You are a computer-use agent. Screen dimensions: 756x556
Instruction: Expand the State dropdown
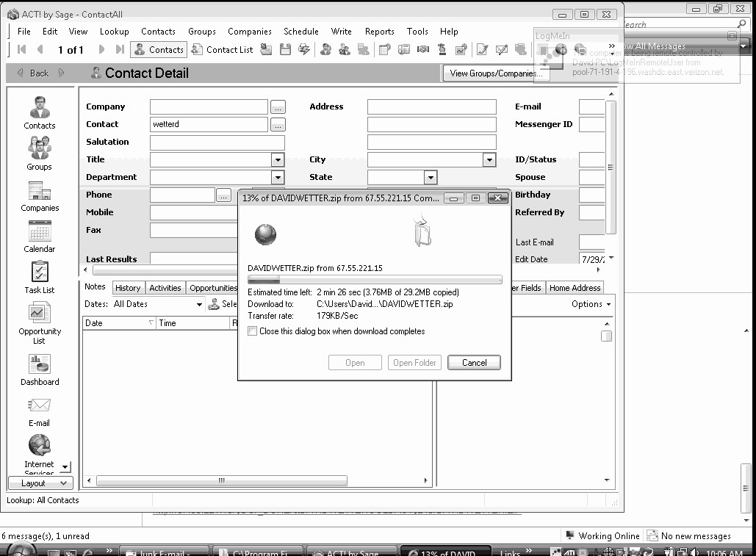[x=431, y=177]
